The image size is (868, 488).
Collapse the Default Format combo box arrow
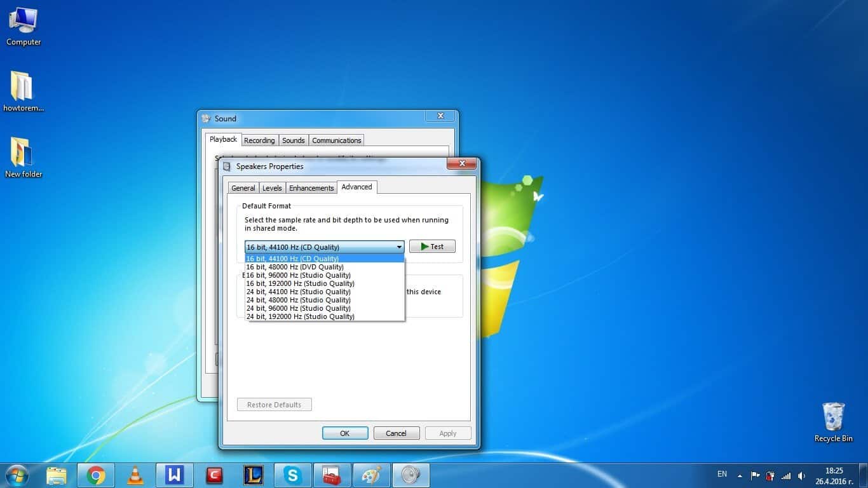[399, 247]
